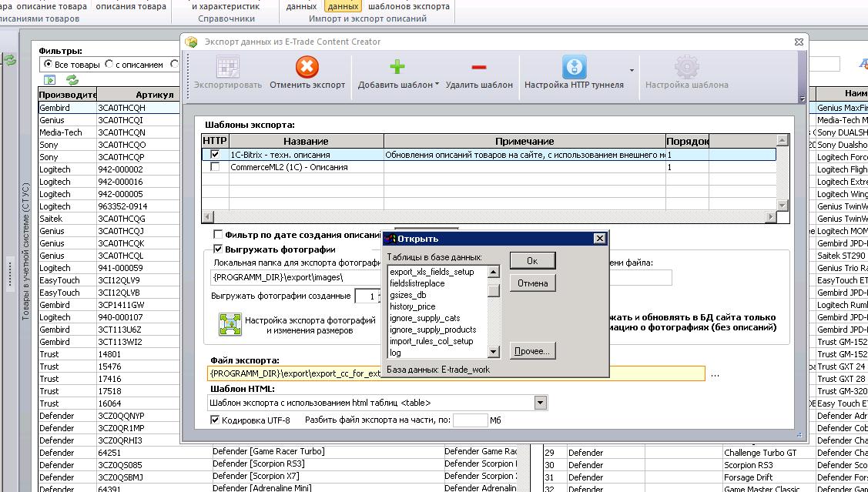Select the Все товары radio button
Image resolution: width=868 pixels, height=492 pixels.
pos(49,64)
